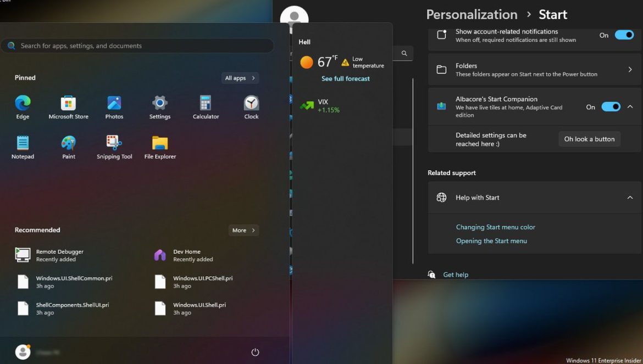The height and width of the screenshot is (364, 643).
Task: Open See full forecast link
Action: (x=345, y=79)
